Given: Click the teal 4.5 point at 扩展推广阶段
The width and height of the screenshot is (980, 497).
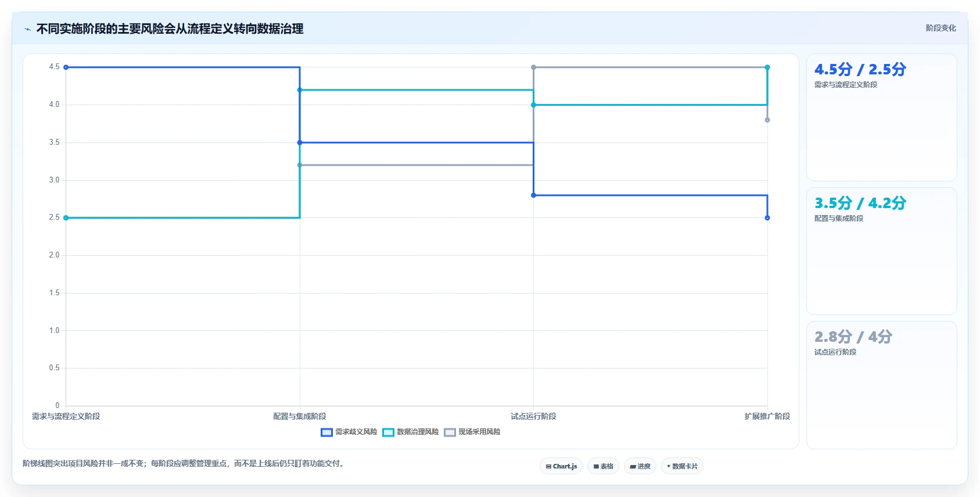Looking at the screenshot, I should pos(767,67).
